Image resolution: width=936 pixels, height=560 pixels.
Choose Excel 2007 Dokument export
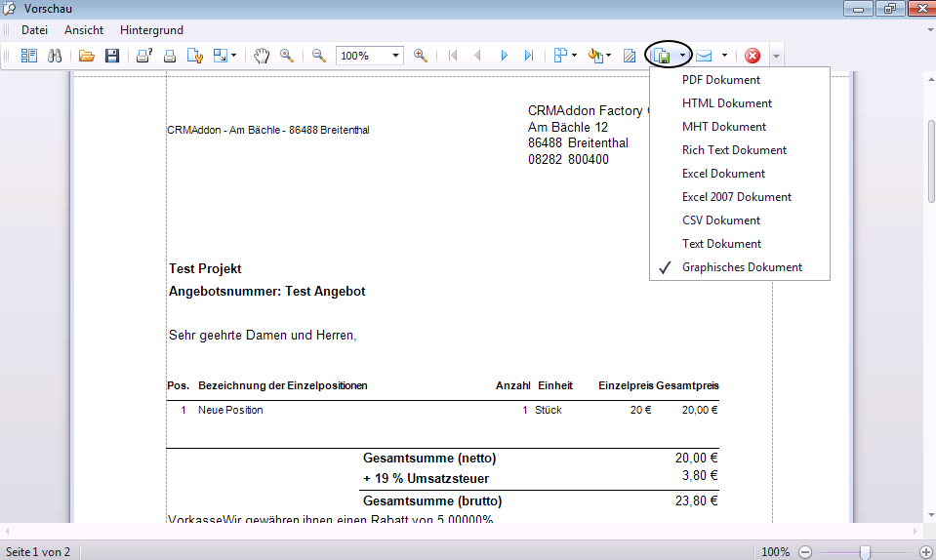(740, 197)
